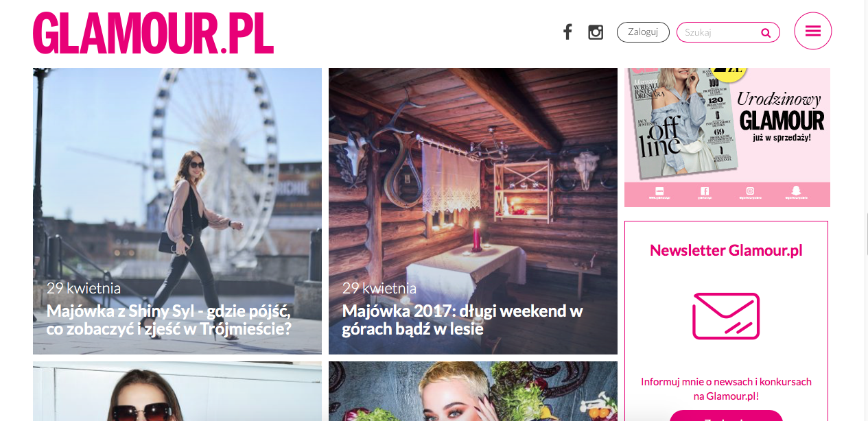868x421 pixels.
Task: Open Glamour's Facebook page from header
Action: tap(567, 32)
